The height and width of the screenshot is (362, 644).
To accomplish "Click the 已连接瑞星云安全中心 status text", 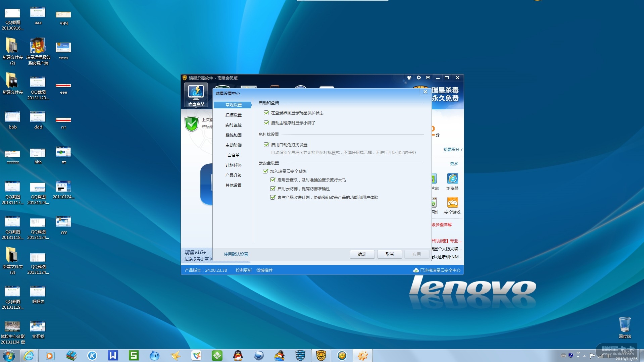I will (x=440, y=270).
